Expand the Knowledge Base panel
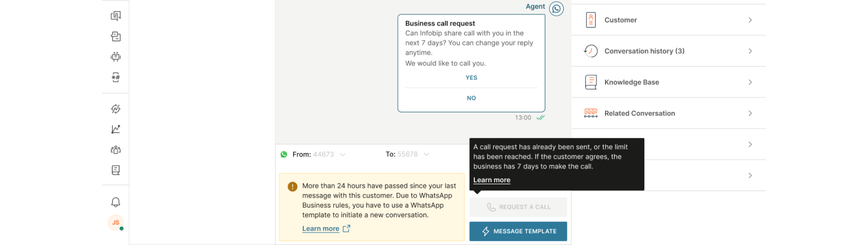 click(x=668, y=82)
